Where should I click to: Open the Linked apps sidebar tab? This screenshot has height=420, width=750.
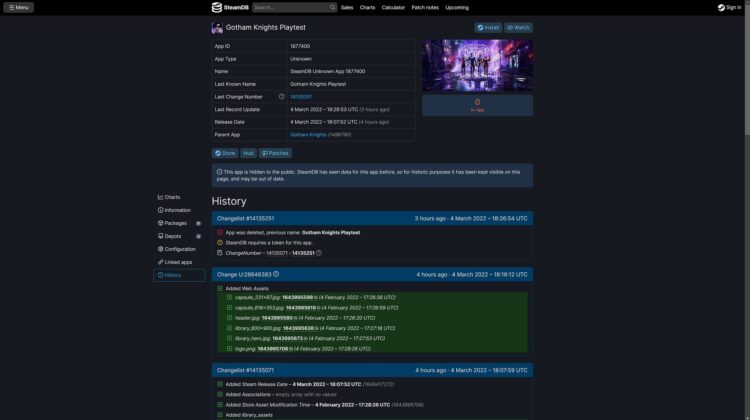(179, 262)
